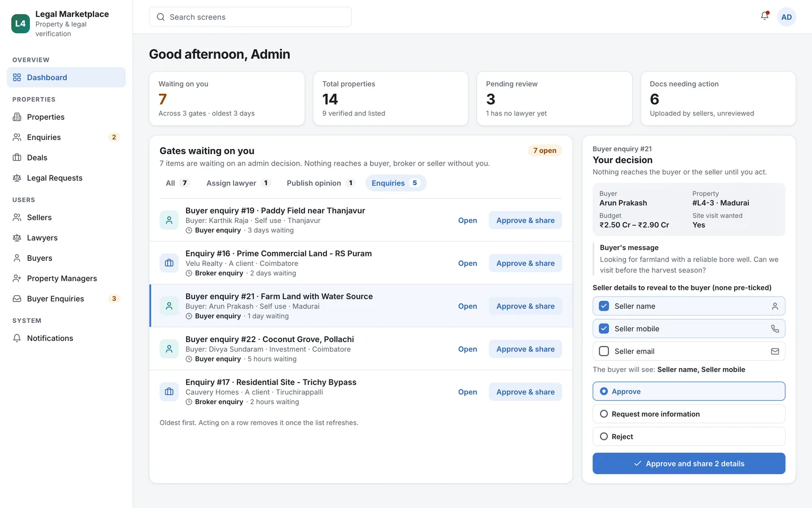Click Approve and share 2 details button

(689, 463)
